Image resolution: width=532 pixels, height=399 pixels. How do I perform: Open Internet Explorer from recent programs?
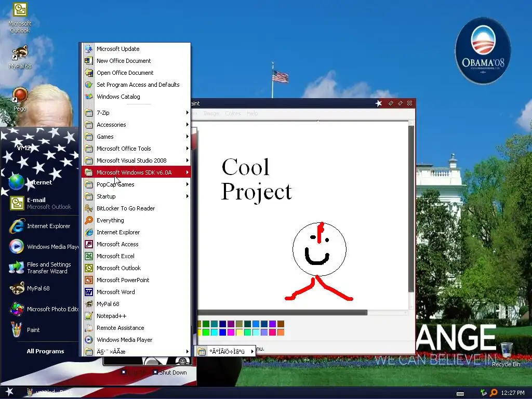40,226
